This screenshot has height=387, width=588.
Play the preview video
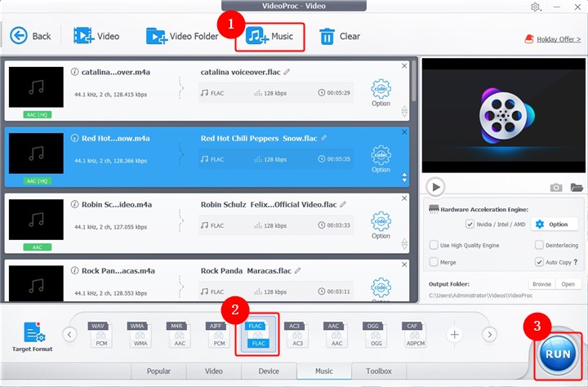[435, 187]
